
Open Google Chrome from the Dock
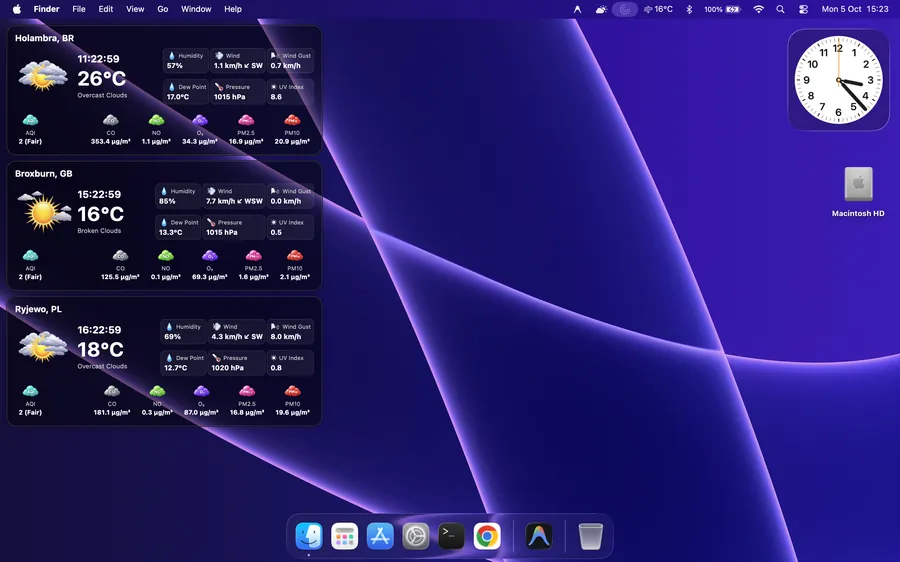(x=487, y=536)
